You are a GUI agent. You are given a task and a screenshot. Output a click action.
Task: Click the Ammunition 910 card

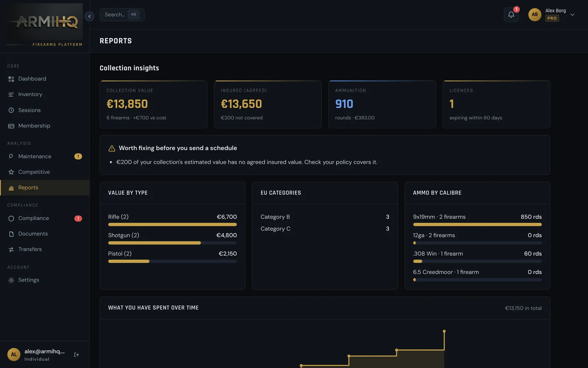tap(382, 104)
